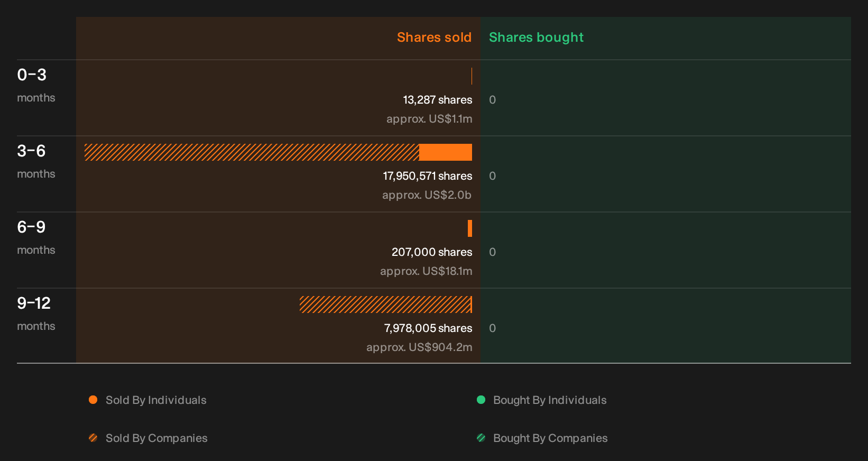Select the 7,978,005 shares value
Viewport: 868px width, 461px height.
point(428,328)
